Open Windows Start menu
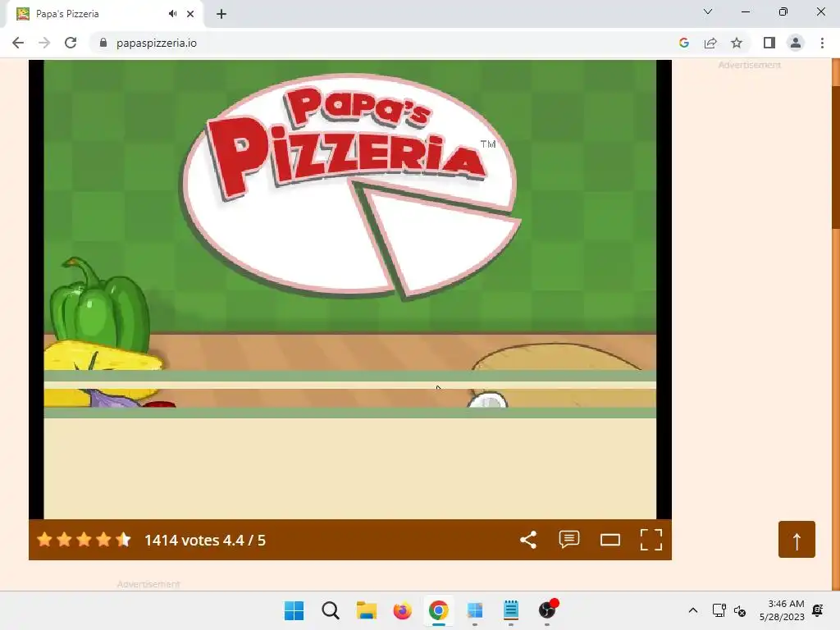This screenshot has width=840, height=630. tap(294, 610)
